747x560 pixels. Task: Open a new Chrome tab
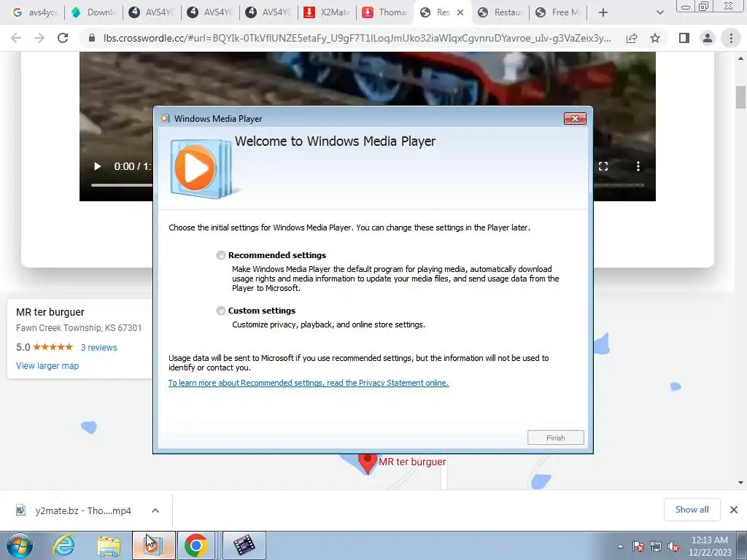pyautogui.click(x=603, y=12)
